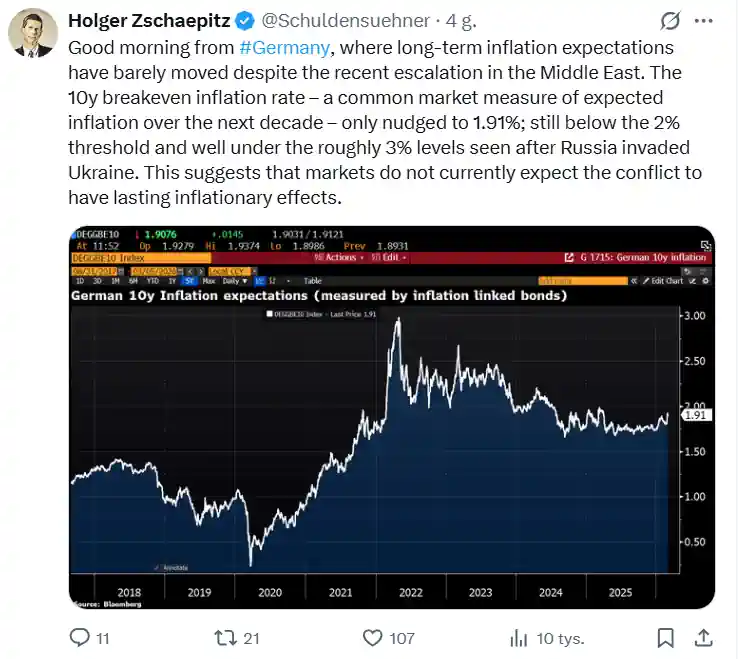Open the three-dot more options menu

pos(710,20)
